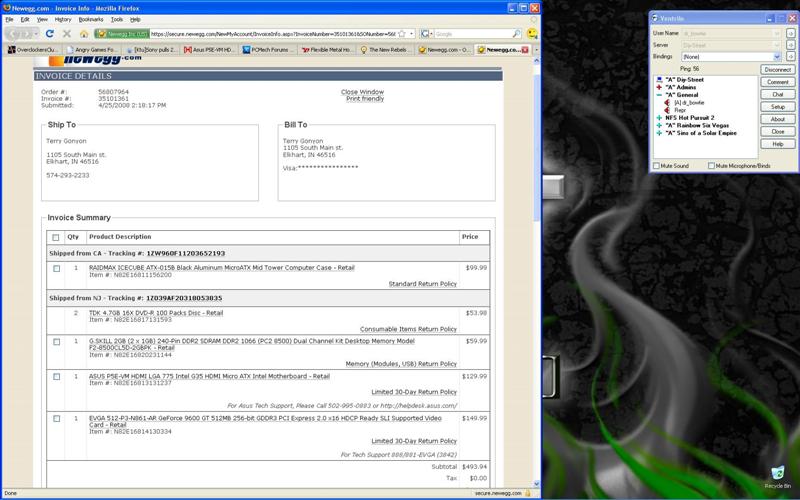
Task: Check the RAIDMAX ICECUBE case item
Action: [56, 268]
